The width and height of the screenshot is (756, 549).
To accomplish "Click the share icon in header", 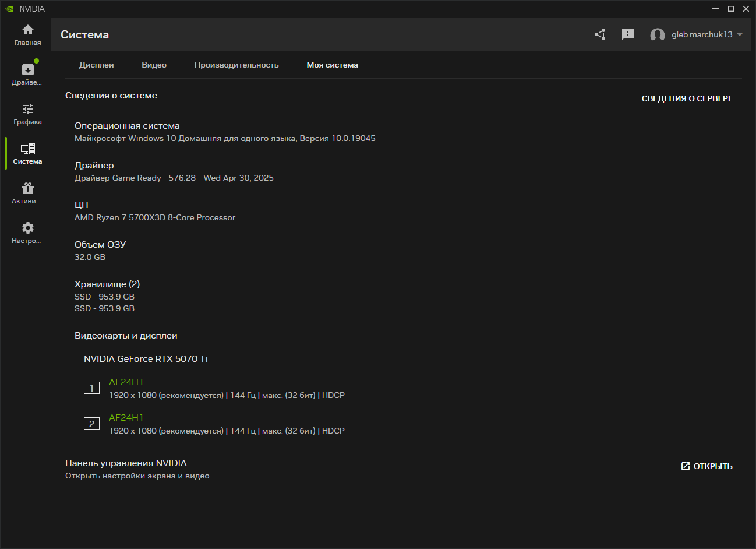I will click(600, 34).
